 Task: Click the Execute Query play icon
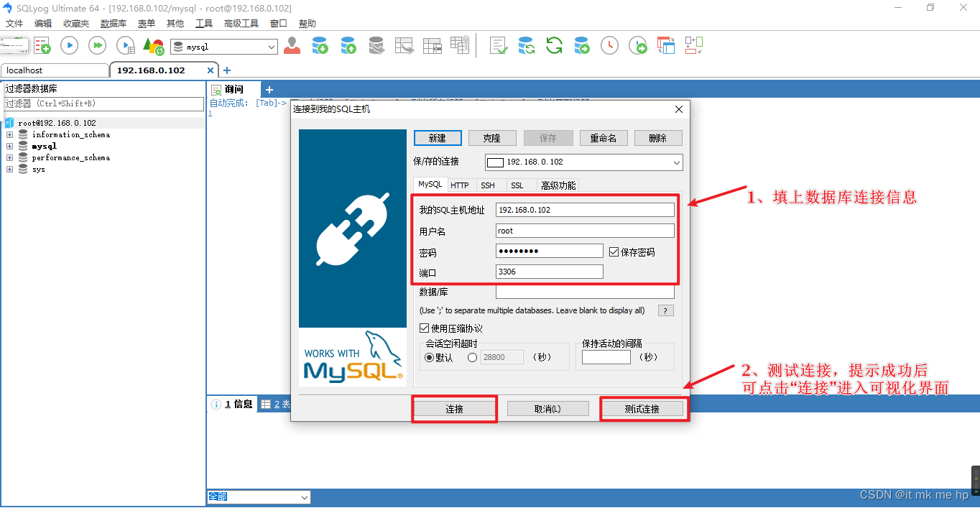pyautogui.click(x=69, y=46)
